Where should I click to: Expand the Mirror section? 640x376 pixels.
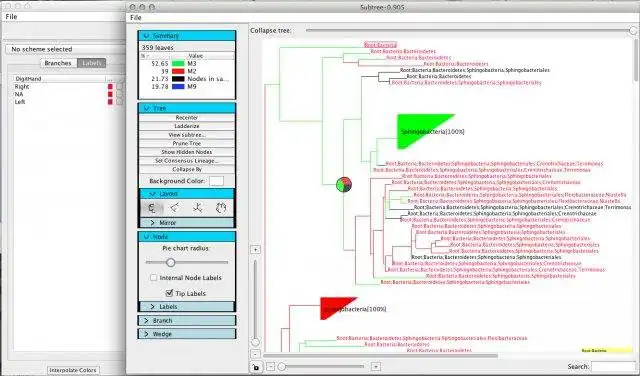pyautogui.click(x=187, y=223)
